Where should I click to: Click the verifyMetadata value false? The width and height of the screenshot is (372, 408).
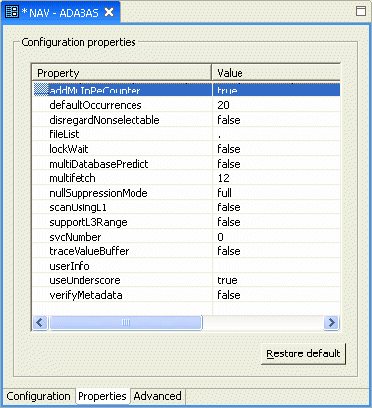point(229,295)
